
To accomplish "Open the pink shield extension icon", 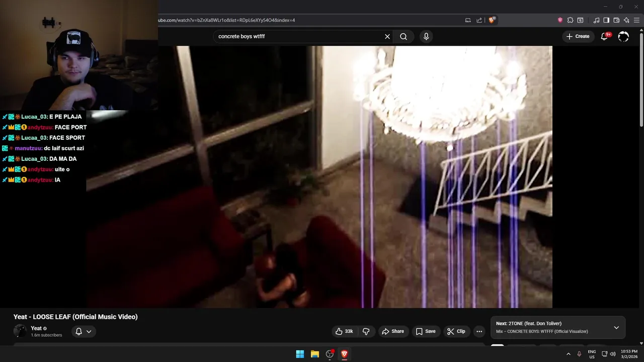I will tap(560, 20).
